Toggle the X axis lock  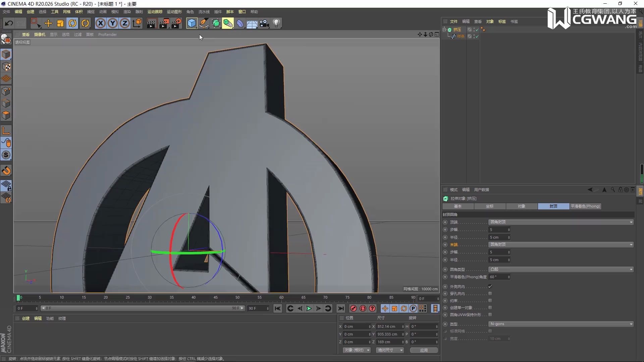point(100,23)
